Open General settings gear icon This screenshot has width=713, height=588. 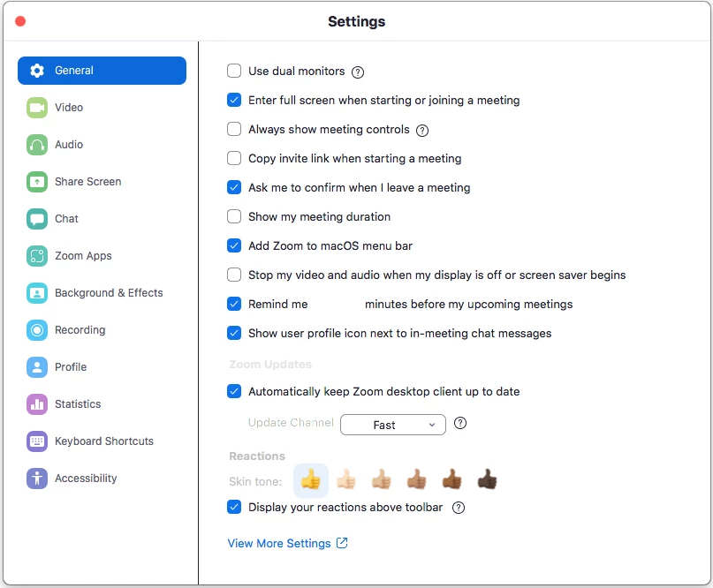[x=37, y=71]
